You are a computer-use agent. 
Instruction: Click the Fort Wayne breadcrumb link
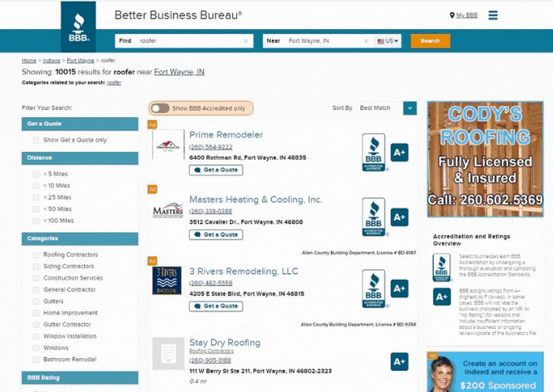[80, 60]
